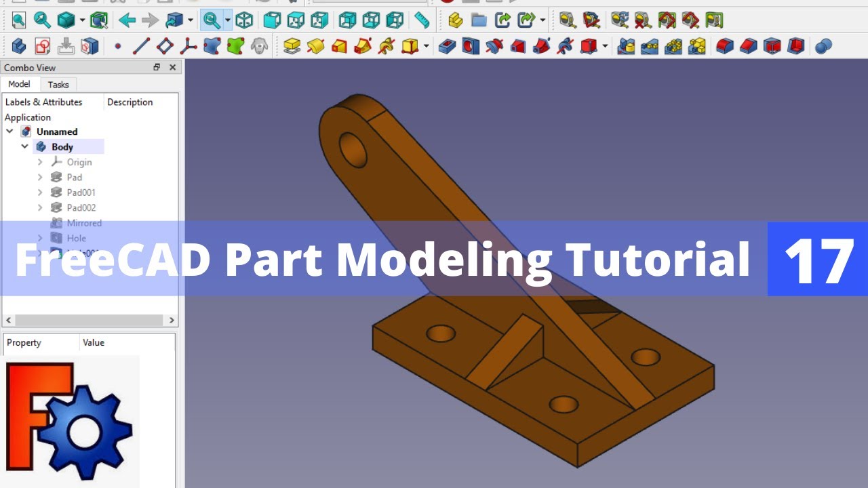Click the Measure distance ruler icon
Image resolution: width=868 pixels, height=488 pixels.
coord(422,20)
